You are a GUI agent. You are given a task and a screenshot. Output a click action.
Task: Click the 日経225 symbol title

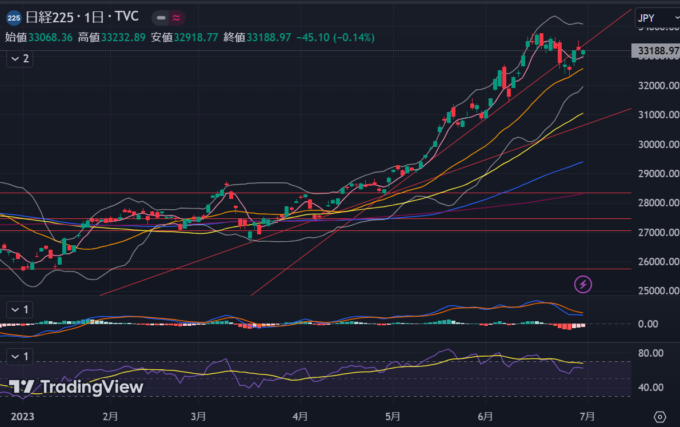click(x=50, y=17)
